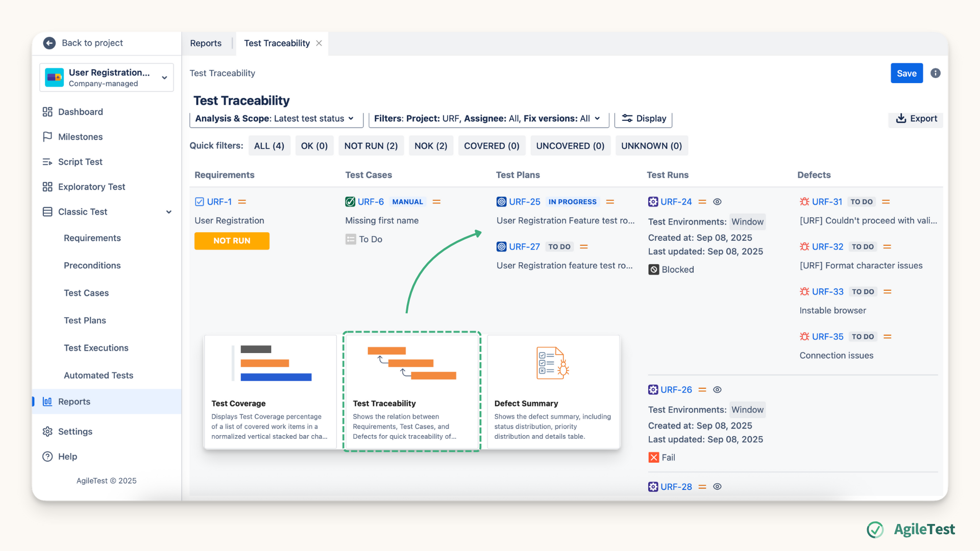Collapse the Classic Test section chevron

(168, 212)
